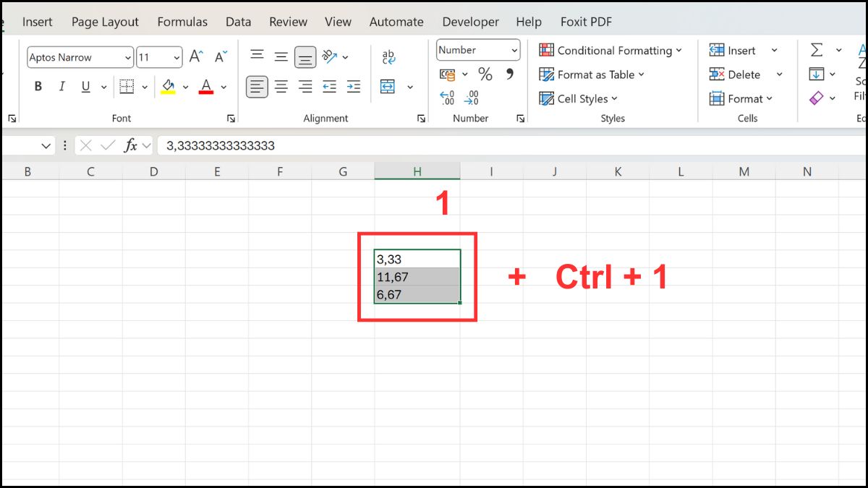Click the Insert cells button
The image size is (868, 488).
point(733,51)
